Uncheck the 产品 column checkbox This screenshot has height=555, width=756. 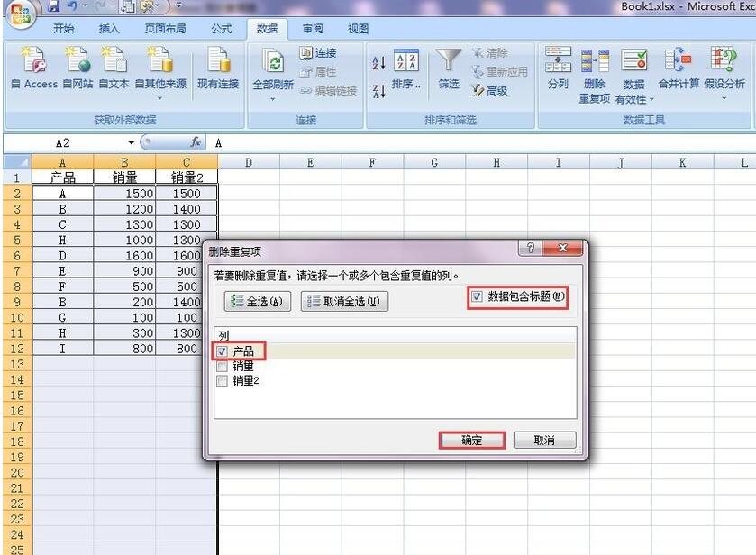click(x=222, y=351)
